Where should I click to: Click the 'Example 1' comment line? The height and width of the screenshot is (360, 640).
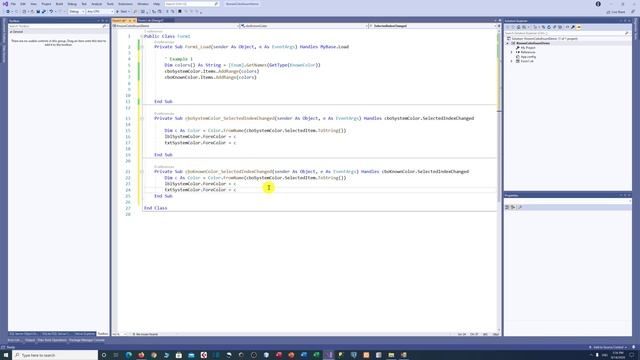[x=178, y=59]
